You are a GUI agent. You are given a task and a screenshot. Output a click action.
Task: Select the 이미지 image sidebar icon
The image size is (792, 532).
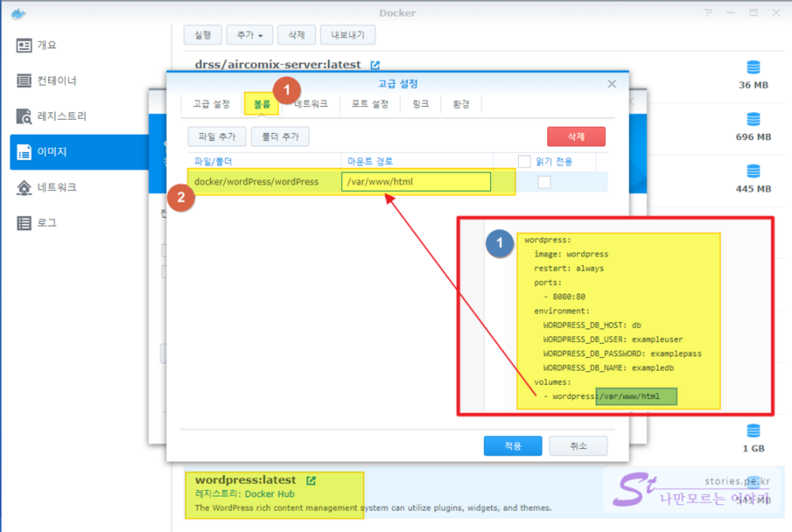[x=24, y=152]
